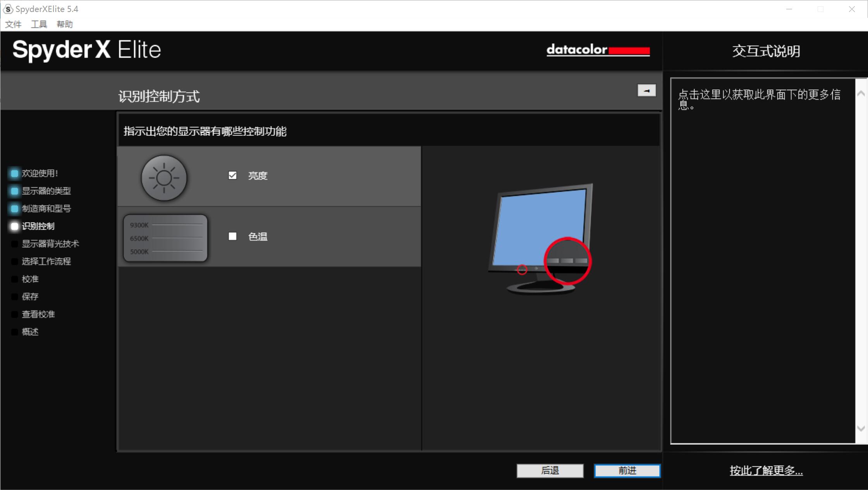868x490 pixels.
Task: Open the 工具 menu
Action: pyautogui.click(x=39, y=24)
